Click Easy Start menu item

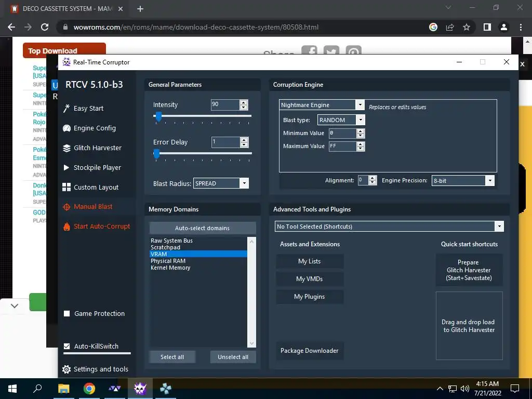click(88, 108)
